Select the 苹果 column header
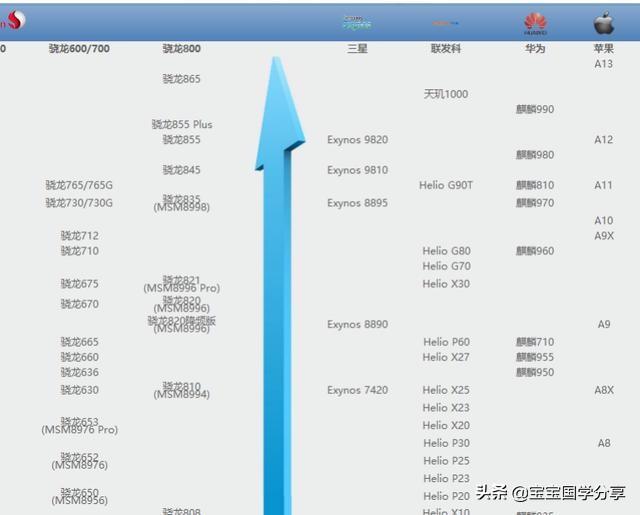The width and height of the screenshot is (640, 515). [x=604, y=49]
